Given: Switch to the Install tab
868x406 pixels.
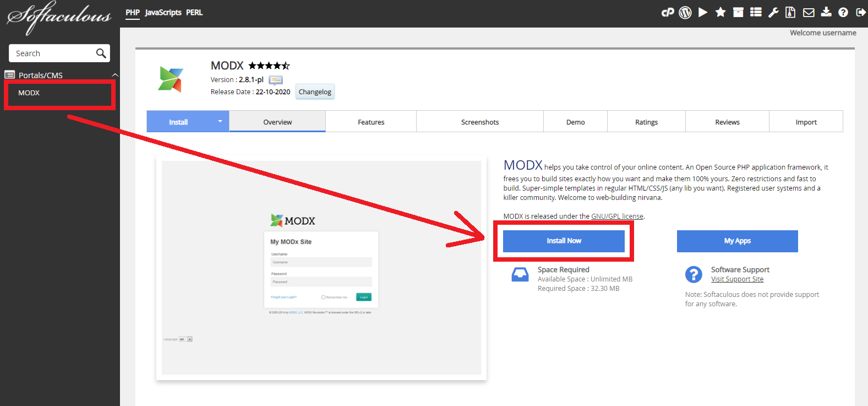Looking at the screenshot, I should point(178,122).
